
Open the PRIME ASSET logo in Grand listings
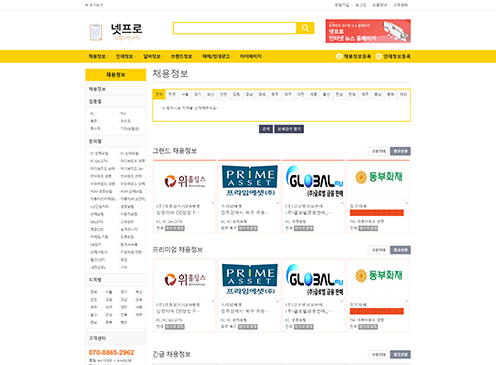pos(249,181)
